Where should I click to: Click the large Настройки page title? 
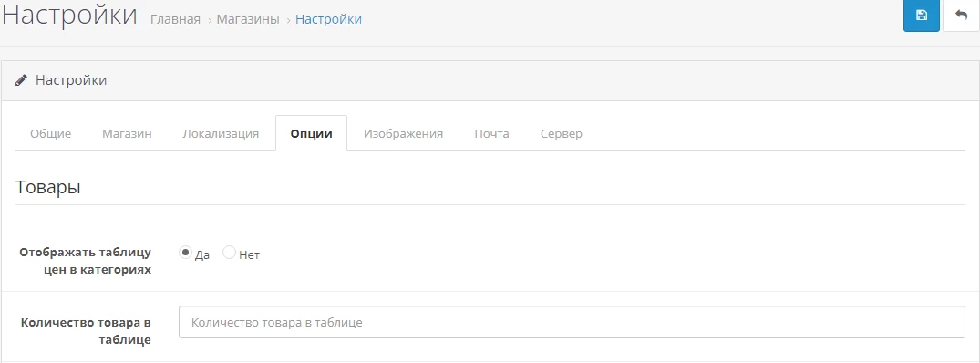click(70, 15)
